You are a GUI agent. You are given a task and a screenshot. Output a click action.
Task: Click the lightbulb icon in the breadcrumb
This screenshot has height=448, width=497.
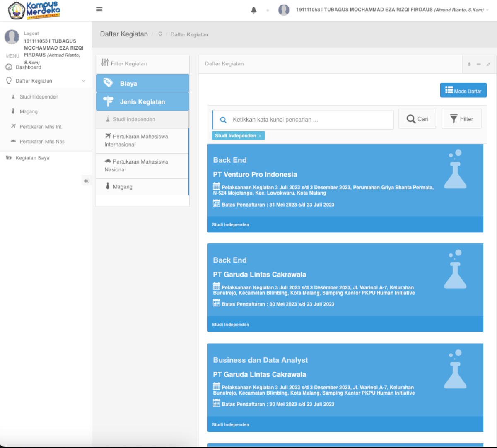160,34
